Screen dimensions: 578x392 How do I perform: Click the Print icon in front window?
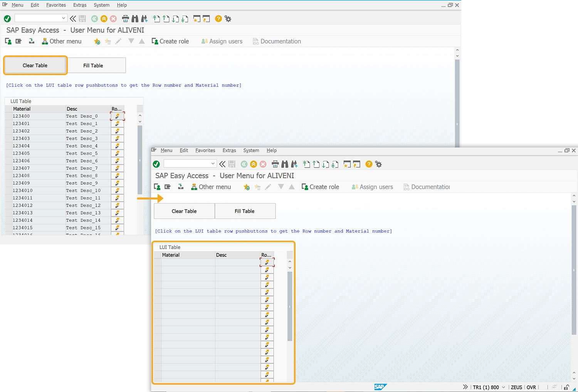pos(275,164)
